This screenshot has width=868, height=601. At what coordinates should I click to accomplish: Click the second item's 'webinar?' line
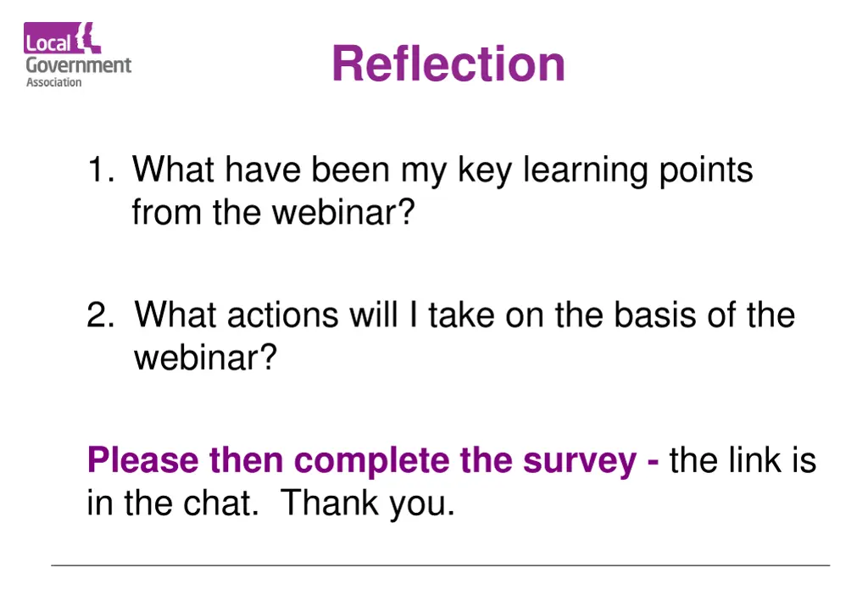click(205, 357)
